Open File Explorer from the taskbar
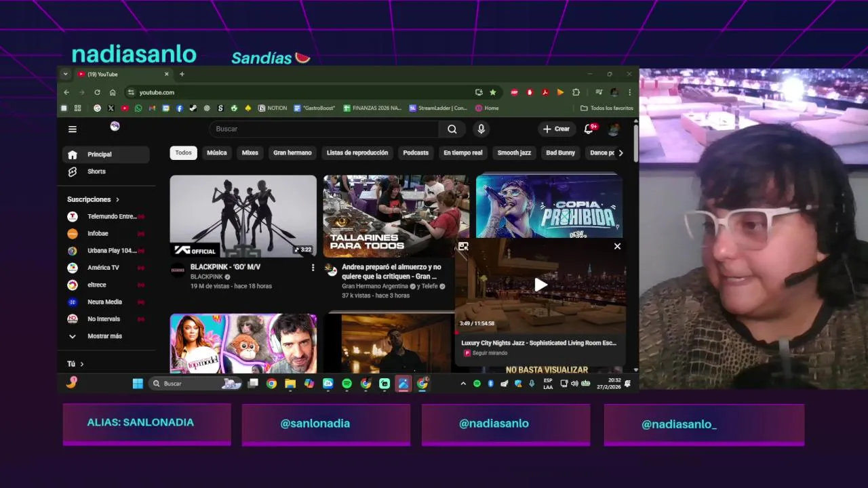 pos(290,384)
